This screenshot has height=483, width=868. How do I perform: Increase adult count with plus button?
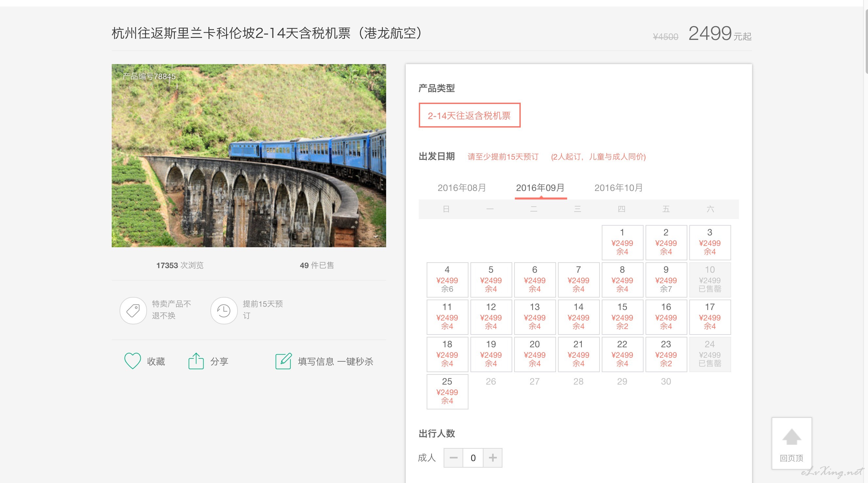(x=493, y=458)
